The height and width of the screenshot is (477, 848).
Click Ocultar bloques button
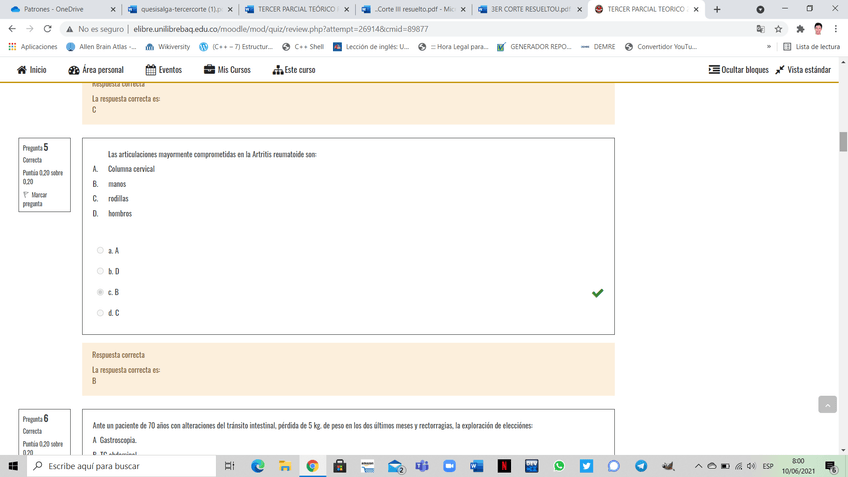pos(738,70)
